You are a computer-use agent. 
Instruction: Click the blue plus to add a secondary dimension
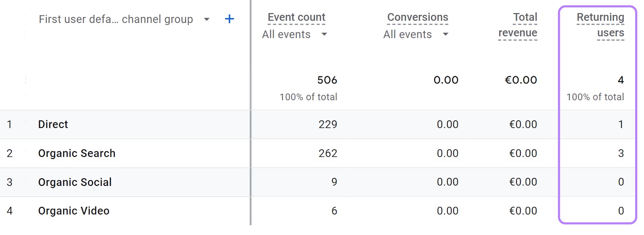pyautogui.click(x=229, y=19)
